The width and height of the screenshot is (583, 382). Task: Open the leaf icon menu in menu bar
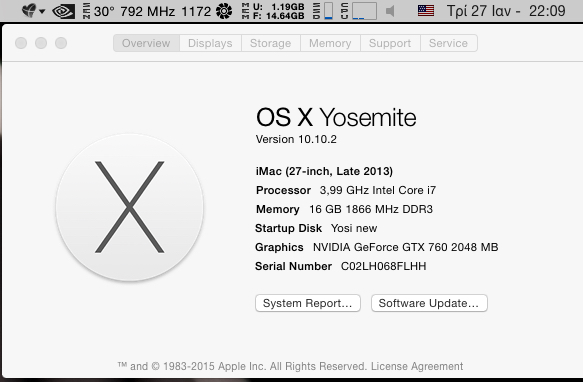(x=33, y=11)
